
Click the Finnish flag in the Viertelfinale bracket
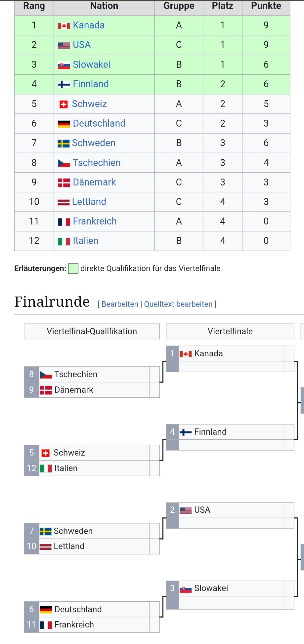pos(186,432)
